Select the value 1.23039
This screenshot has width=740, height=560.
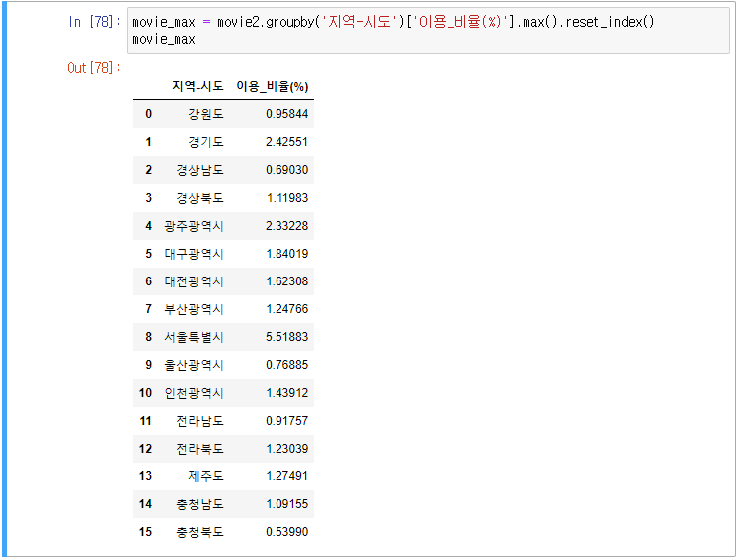(x=287, y=449)
